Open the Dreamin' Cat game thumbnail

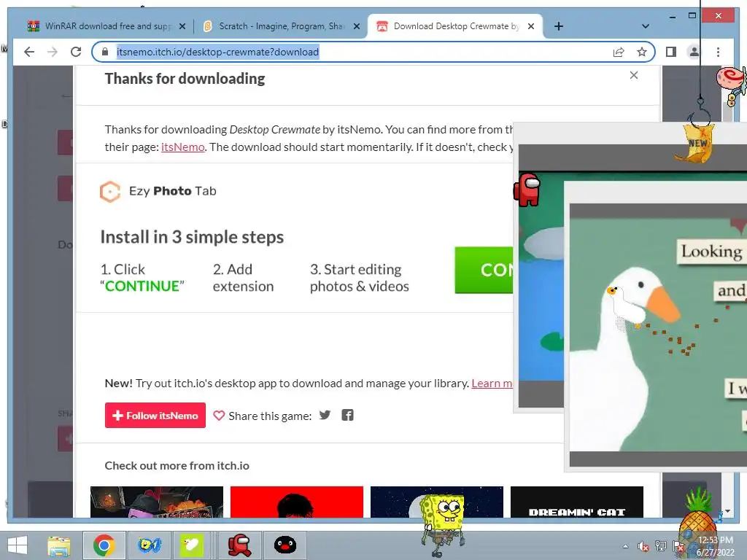click(x=577, y=502)
